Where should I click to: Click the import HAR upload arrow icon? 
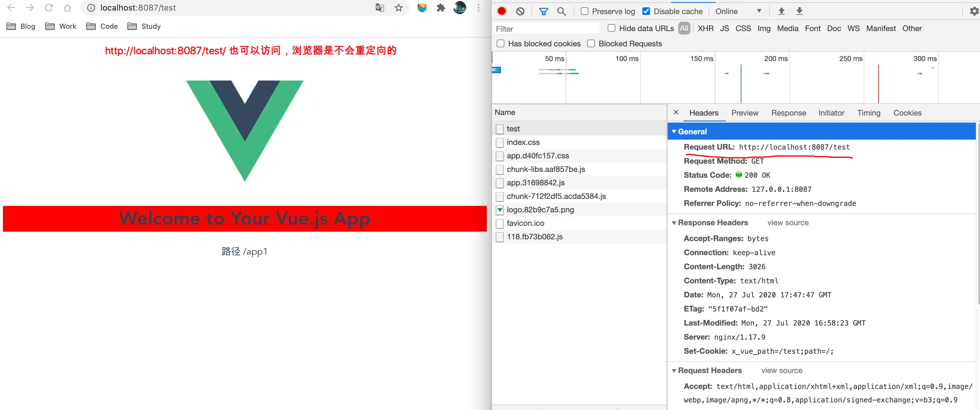click(781, 11)
